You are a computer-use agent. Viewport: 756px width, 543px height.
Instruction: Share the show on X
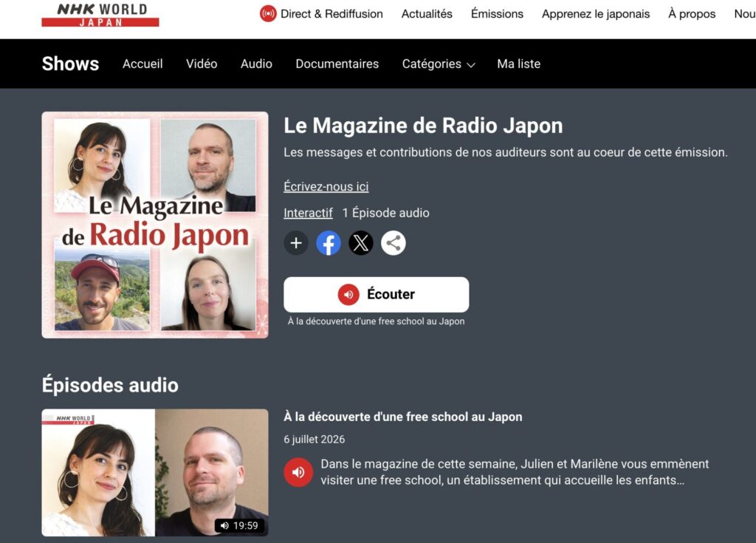tap(360, 243)
